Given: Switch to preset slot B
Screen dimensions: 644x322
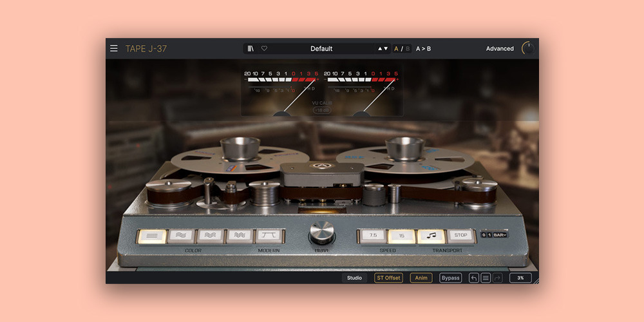Looking at the screenshot, I should (408, 48).
